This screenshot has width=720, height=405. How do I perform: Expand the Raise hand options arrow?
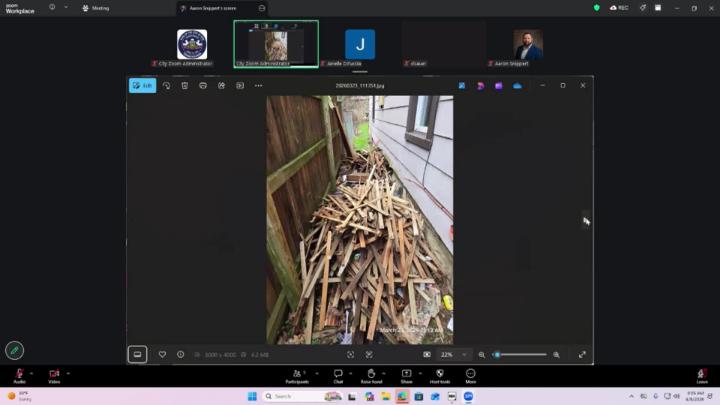(384, 373)
